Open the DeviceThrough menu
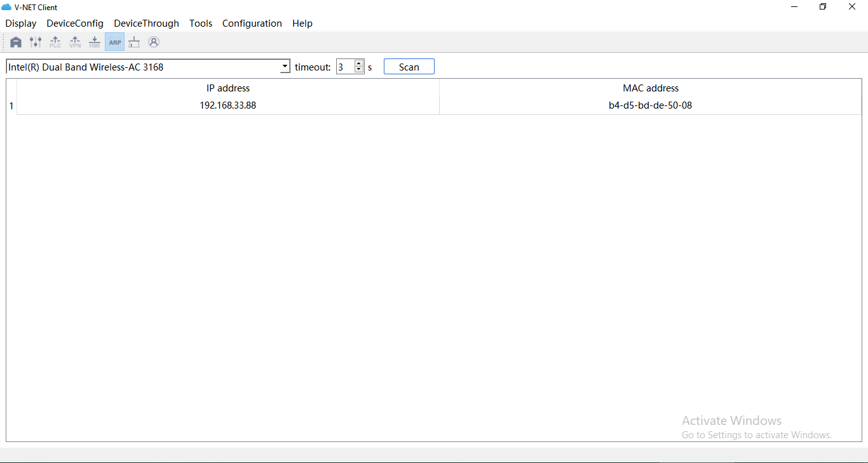This screenshot has height=463, width=868. (146, 23)
